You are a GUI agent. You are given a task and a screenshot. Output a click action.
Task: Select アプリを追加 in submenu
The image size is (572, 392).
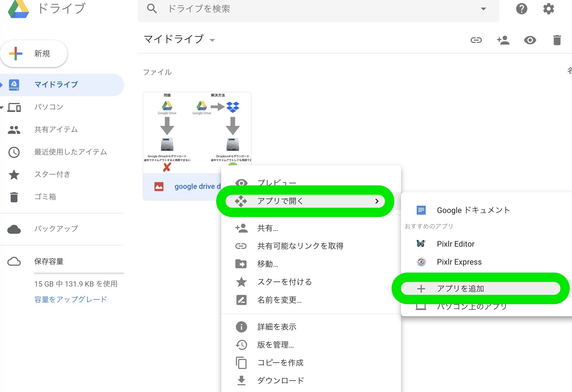(486, 289)
